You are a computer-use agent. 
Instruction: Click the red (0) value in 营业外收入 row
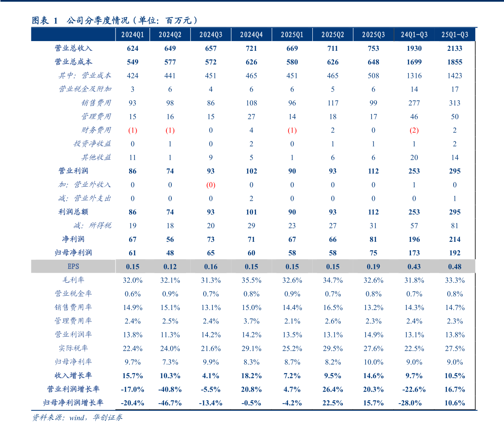click(211, 185)
